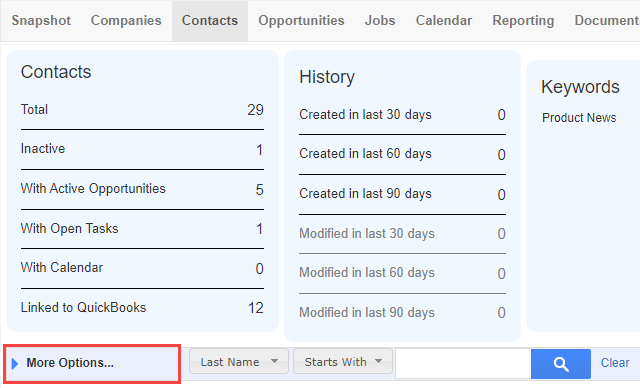Click the Keywords panel heading
Screen dimensions: 640x388
[580, 87]
